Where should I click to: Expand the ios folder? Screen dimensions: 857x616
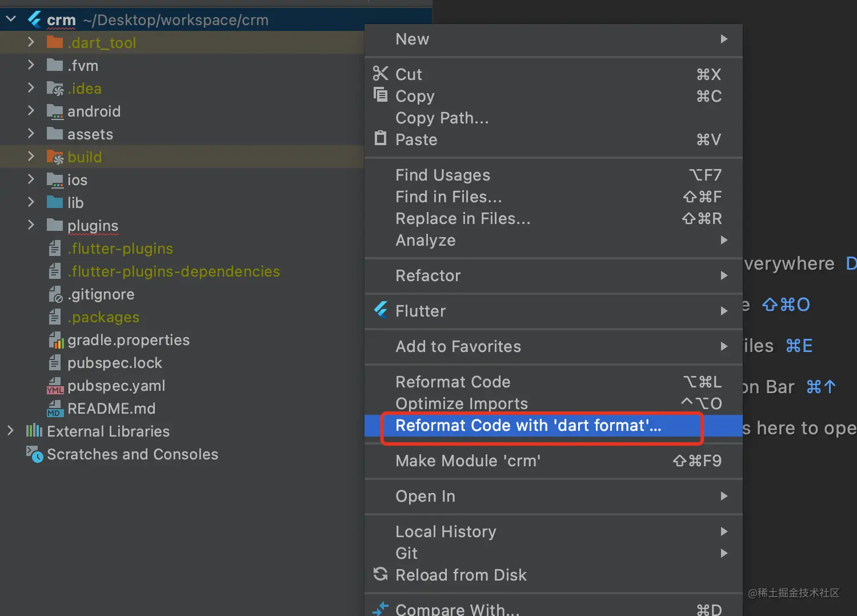tap(31, 179)
